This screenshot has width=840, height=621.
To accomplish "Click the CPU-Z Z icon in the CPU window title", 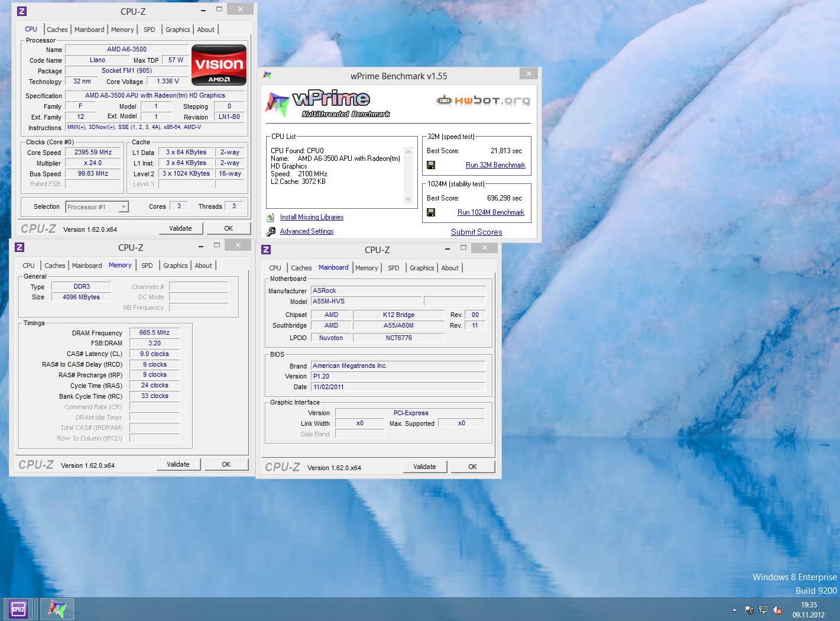I will point(22,11).
